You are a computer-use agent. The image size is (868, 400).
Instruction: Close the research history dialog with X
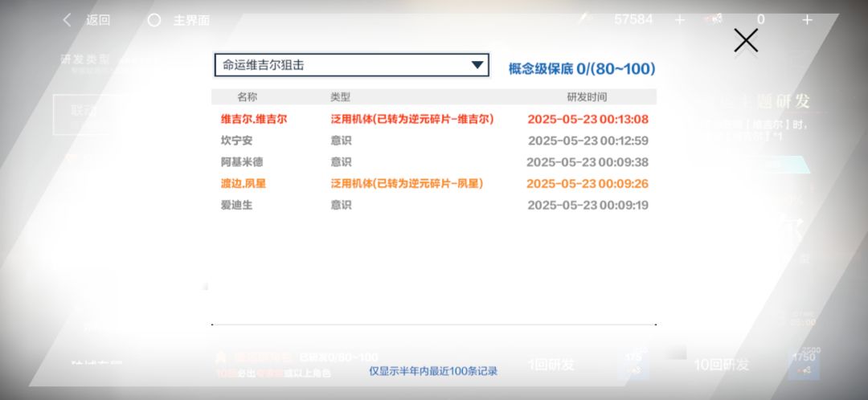pos(746,41)
